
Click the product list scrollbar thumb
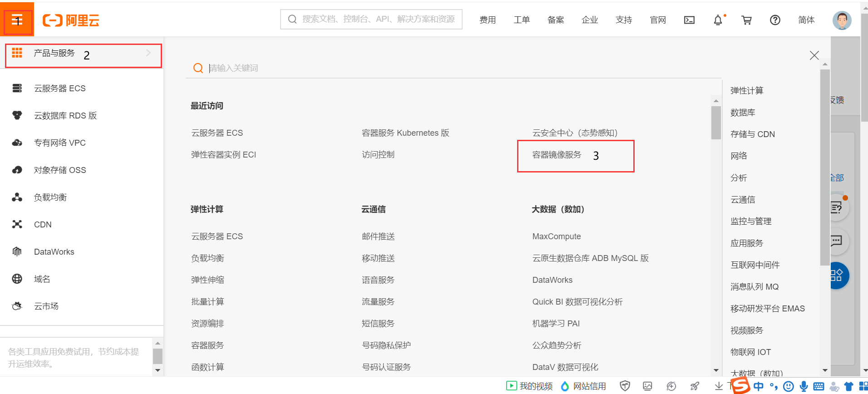[716, 123]
